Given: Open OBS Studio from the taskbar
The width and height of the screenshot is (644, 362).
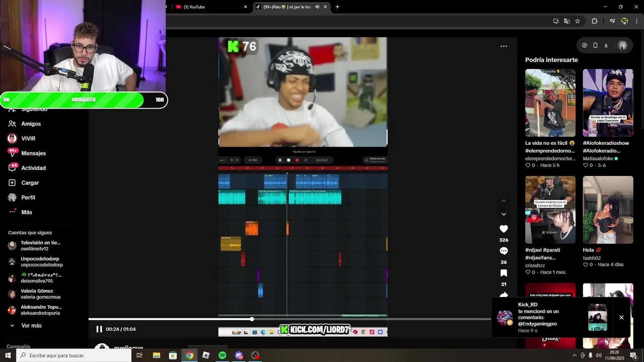Looking at the screenshot, I should click(x=256, y=355).
